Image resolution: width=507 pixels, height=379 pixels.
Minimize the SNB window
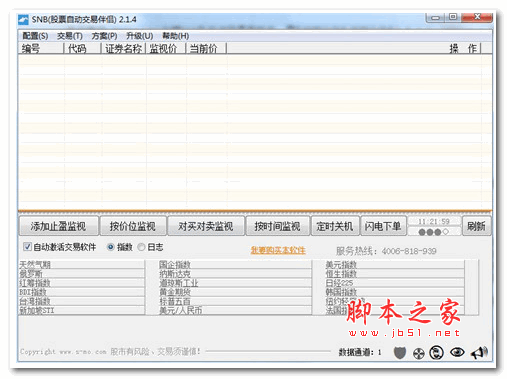tap(435, 18)
